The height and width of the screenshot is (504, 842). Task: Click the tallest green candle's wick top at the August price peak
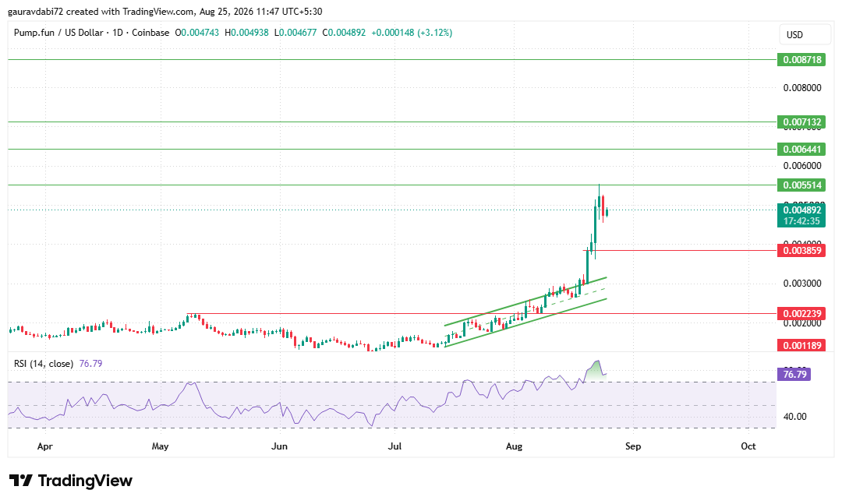pyautogui.click(x=600, y=186)
